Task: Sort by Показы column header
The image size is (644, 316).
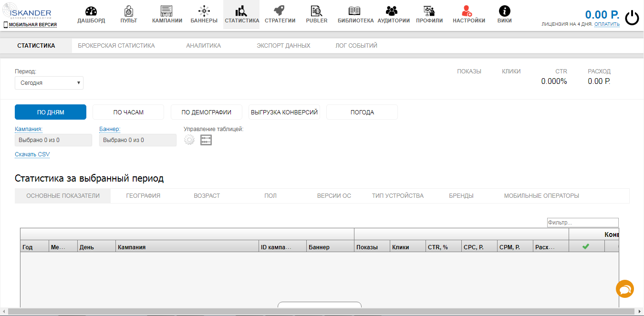Action: click(372, 246)
